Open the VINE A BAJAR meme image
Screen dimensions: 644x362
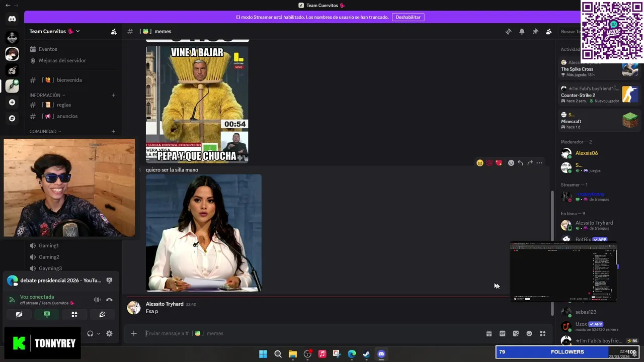(x=197, y=105)
